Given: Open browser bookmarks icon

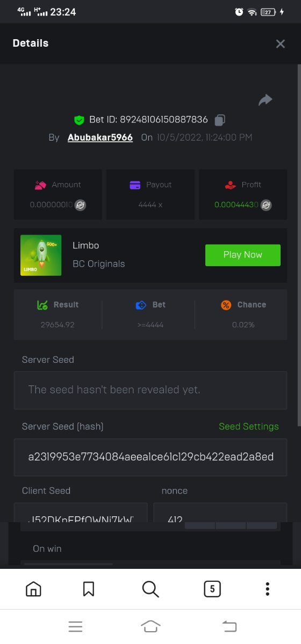Looking at the screenshot, I should pos(89,589).
